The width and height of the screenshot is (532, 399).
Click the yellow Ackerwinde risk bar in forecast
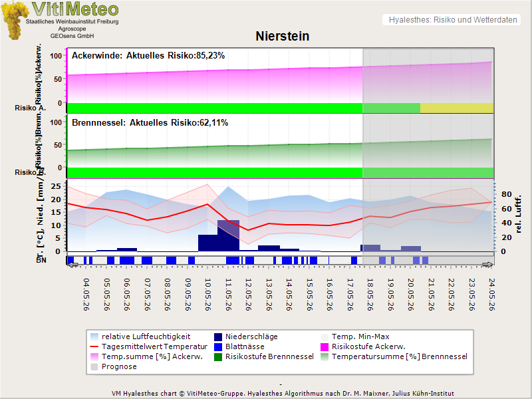click(456, 108)
